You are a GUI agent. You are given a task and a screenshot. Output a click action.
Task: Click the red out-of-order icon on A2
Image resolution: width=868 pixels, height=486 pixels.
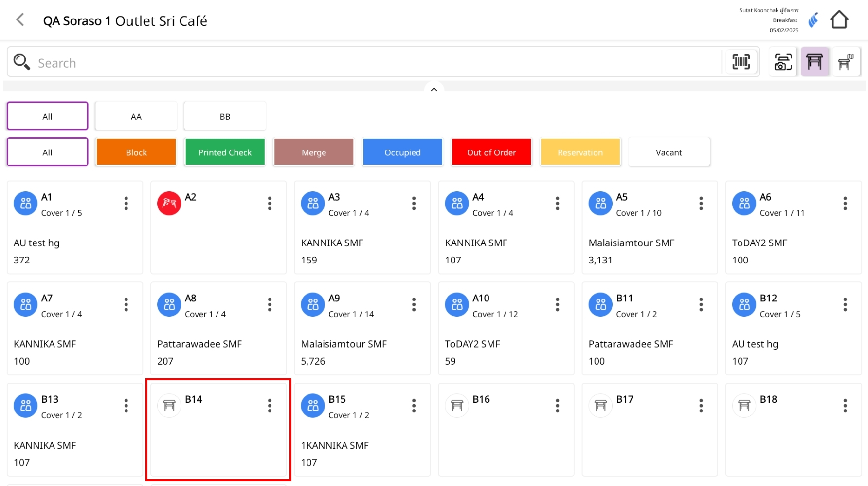[169, 204]
